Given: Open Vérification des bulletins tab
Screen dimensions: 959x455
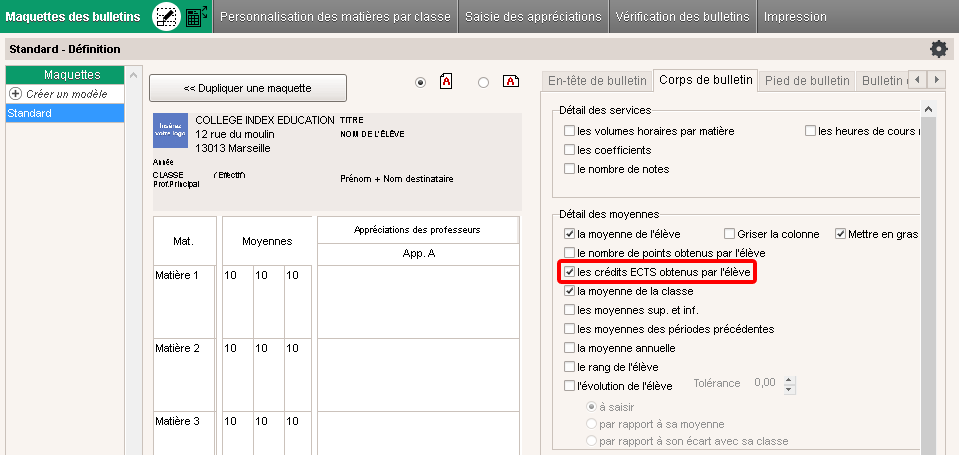Looking at the screenshot, I should tap(683, 17).
